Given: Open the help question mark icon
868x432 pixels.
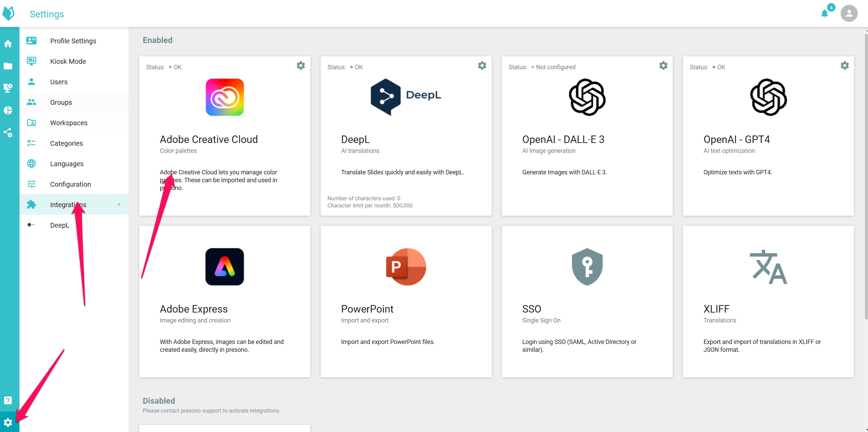Looking at the screenshot, I should (x=8, y=400).
